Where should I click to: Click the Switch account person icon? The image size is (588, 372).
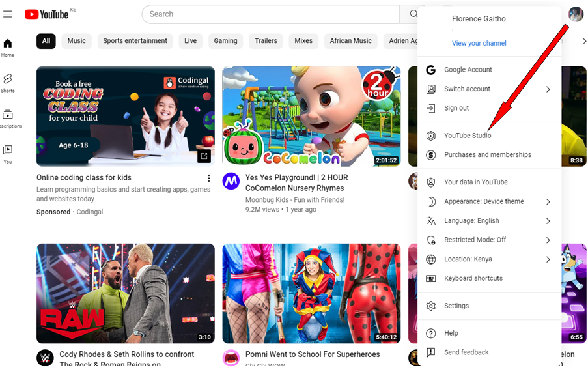click(431, 89)
